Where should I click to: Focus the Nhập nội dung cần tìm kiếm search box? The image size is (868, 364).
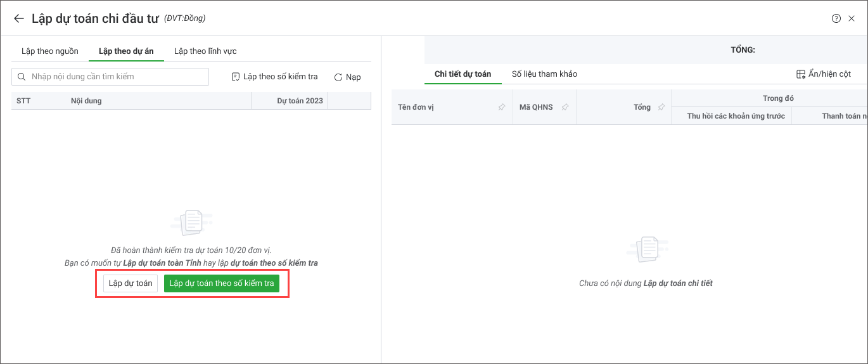111,77
